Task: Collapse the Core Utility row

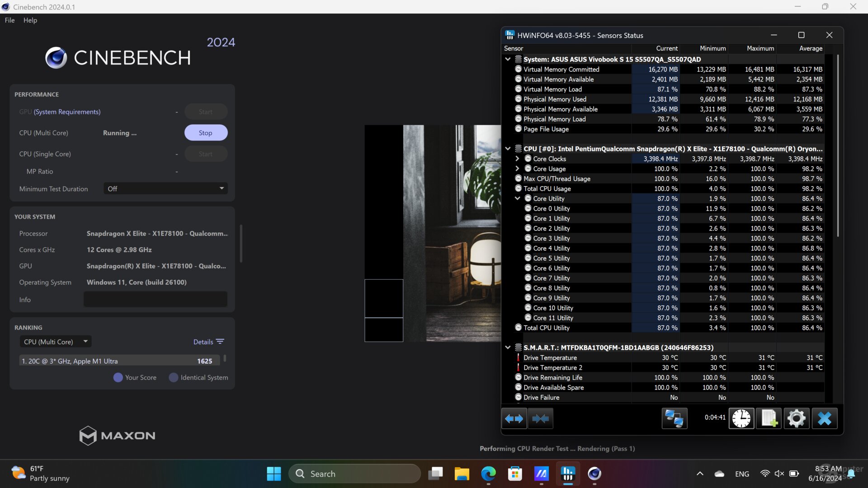Action: coord(517,198)
